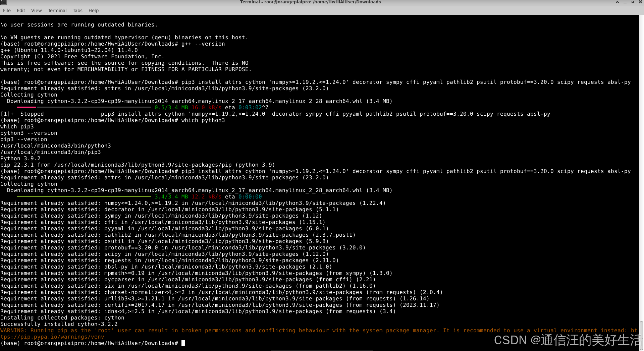Image resolution: width=644 pixels, height=351 pixels.
Task: Click the pip venv warning URL
Action: click(x=52, y=337)
